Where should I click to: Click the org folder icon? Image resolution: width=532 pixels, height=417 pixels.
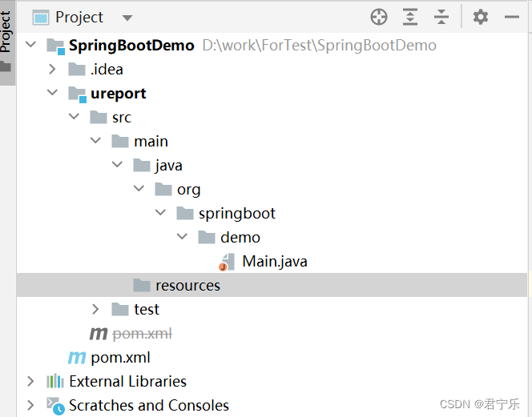[x=163, y=190]
